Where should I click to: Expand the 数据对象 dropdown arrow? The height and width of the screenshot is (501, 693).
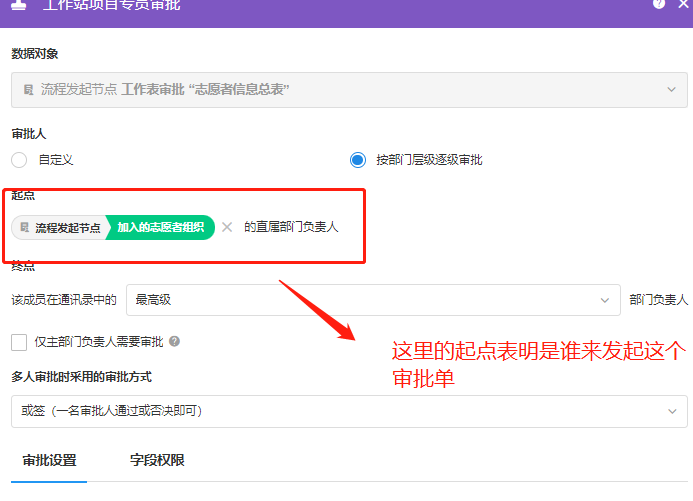(x=671, y=90)
